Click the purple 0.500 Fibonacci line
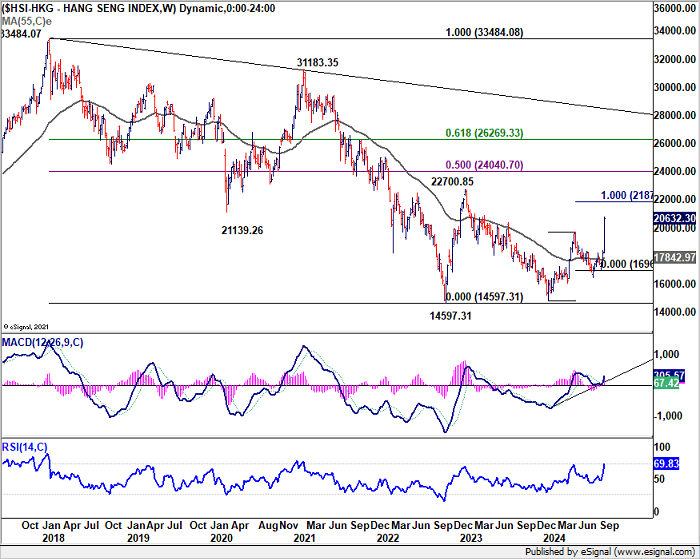 (x=350, y=171)
